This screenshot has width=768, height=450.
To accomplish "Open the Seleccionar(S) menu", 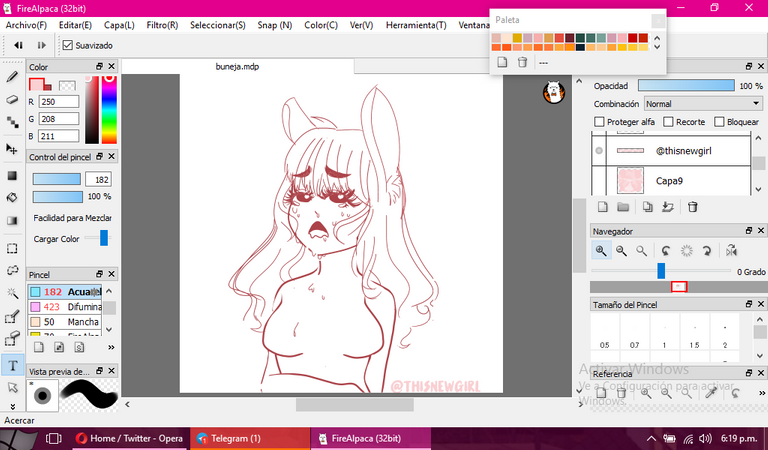I will (x=217, y=25).
